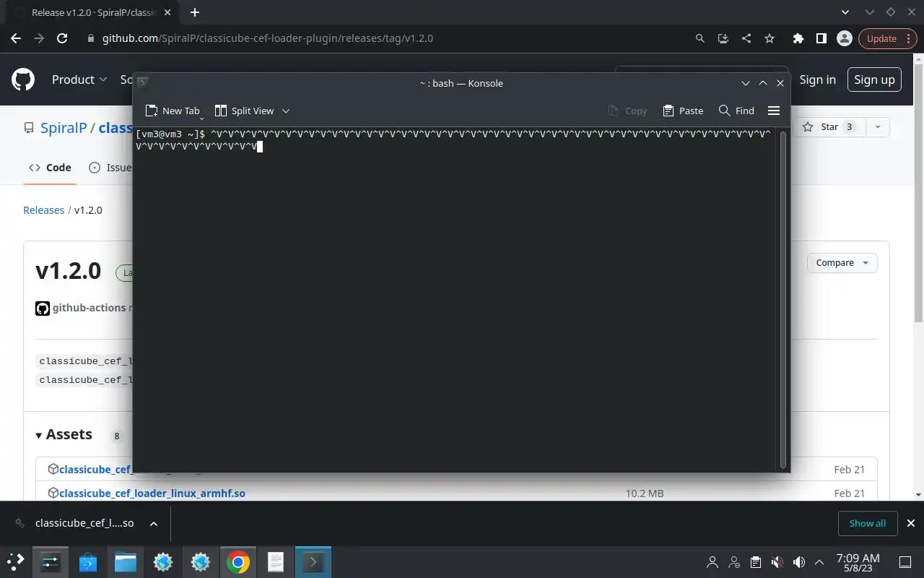Click the Sign up button on GitHub
924x578 pixels.
874,79
